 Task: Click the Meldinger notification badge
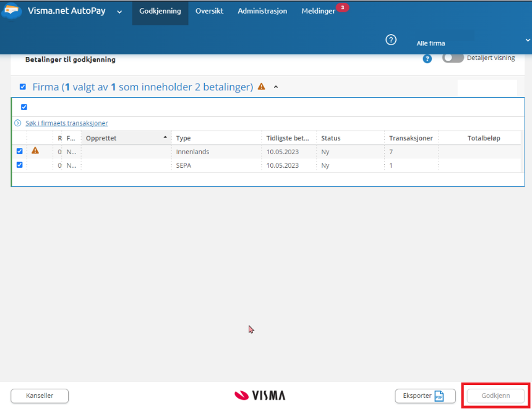tap(342, 7)
